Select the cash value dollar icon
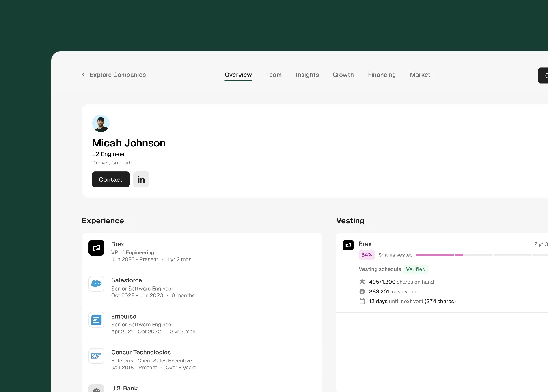Viewport: 548px width, 392px height. [362, 291]
